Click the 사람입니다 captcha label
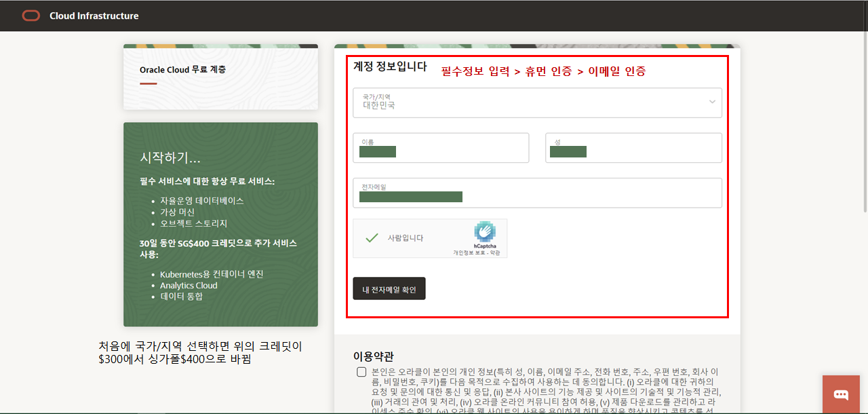The width and height of the screenshot is (868, 414). pos(406,238)
